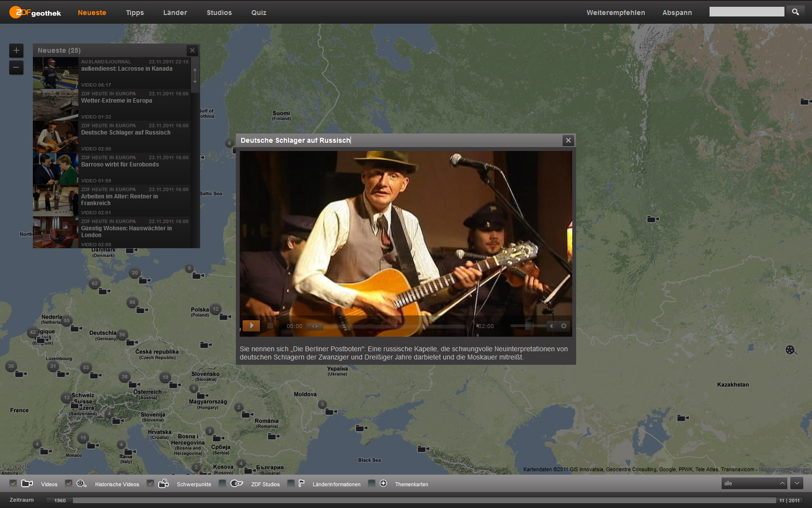This screenshot has height=508, width=812.
Task: Click the Deutschland 56-video marker
Action: [122, 335]
